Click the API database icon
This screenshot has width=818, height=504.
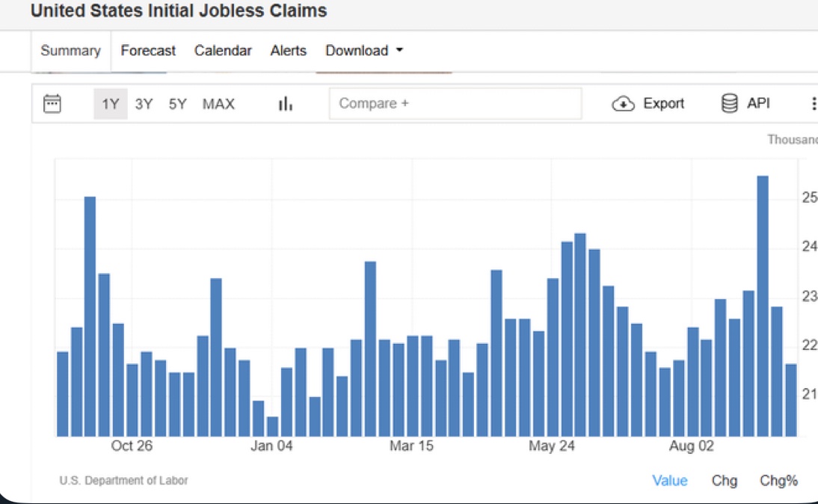(x=730, y=103)
